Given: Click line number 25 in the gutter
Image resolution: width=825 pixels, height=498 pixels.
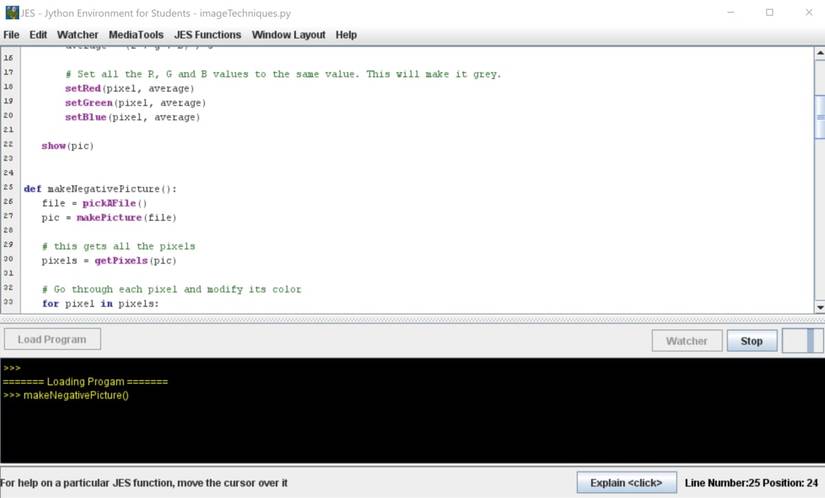Looking at the screenshot, I should pyautogui.click(x=8, y=187).
